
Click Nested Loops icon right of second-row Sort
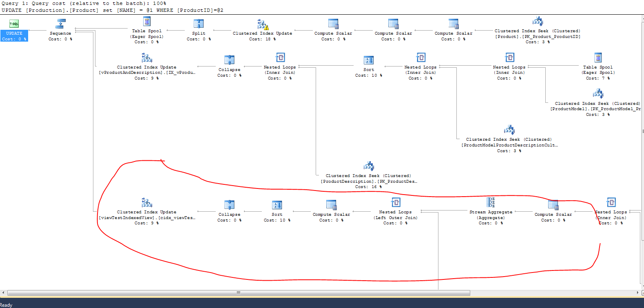coord(420,58)
